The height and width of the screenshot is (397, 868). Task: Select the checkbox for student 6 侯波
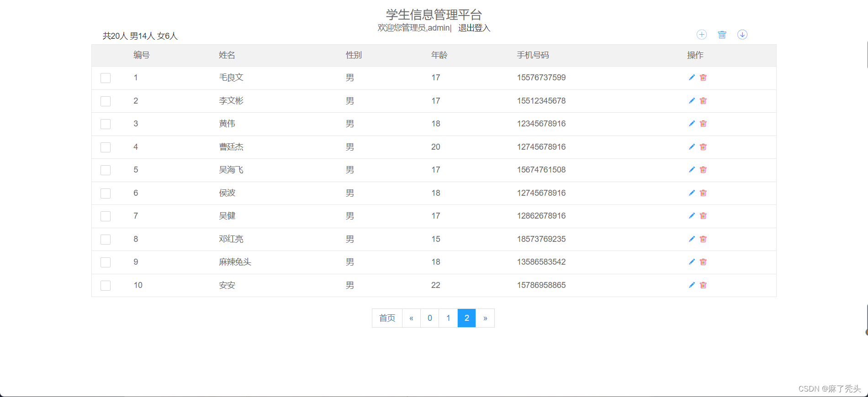click(106, 193)
